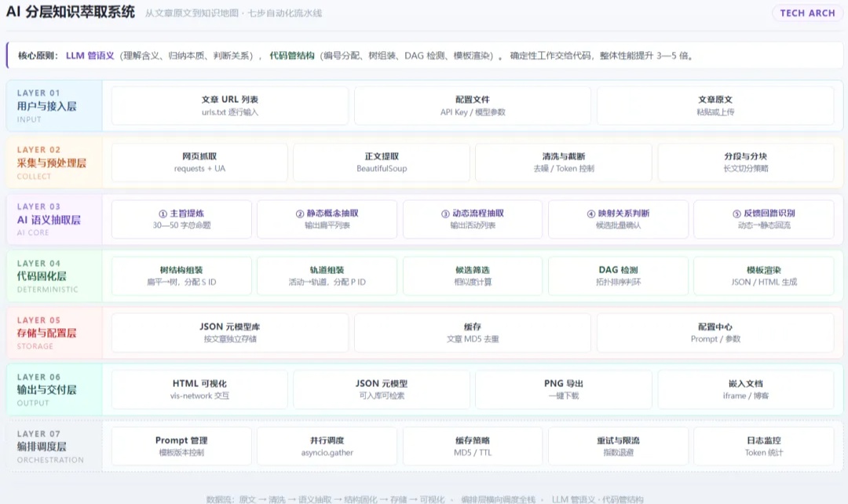Select the 文章 URL 列表 card
Viewport: 848px width, 504px height.
(230, 105)
